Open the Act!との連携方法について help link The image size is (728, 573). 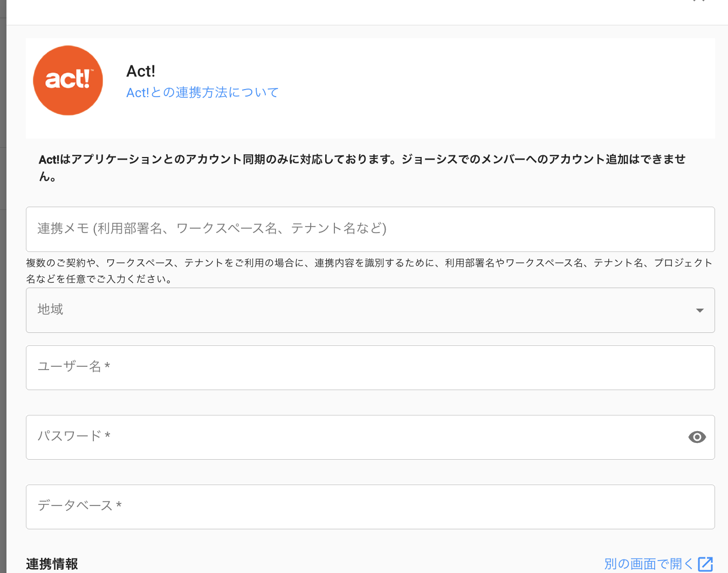point(202,93)
